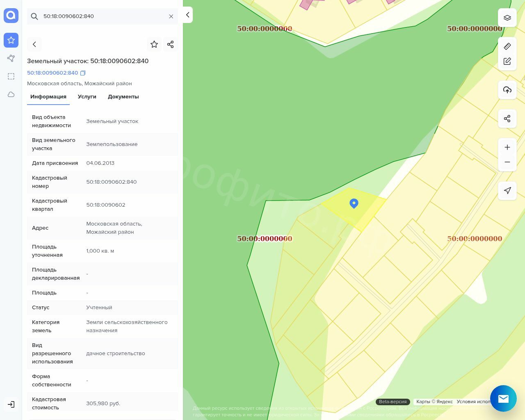525x420 pixels.
Task: Activate the draw/edit tool on map
Action: click(x=507, y=61)
